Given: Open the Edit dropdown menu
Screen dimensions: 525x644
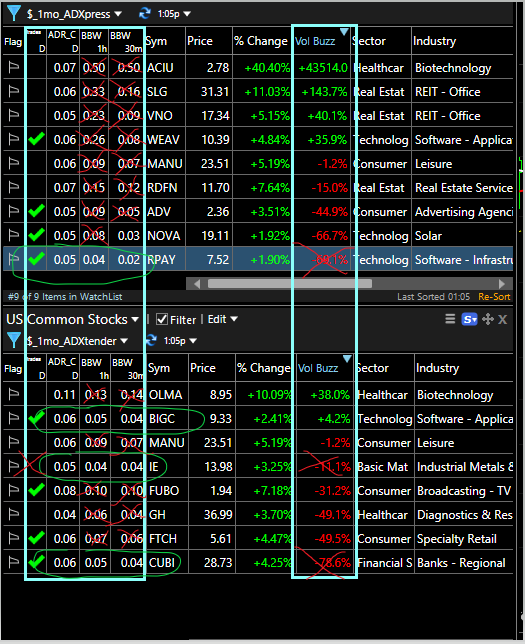Looking at the screenshot, I should pos(222,319).
